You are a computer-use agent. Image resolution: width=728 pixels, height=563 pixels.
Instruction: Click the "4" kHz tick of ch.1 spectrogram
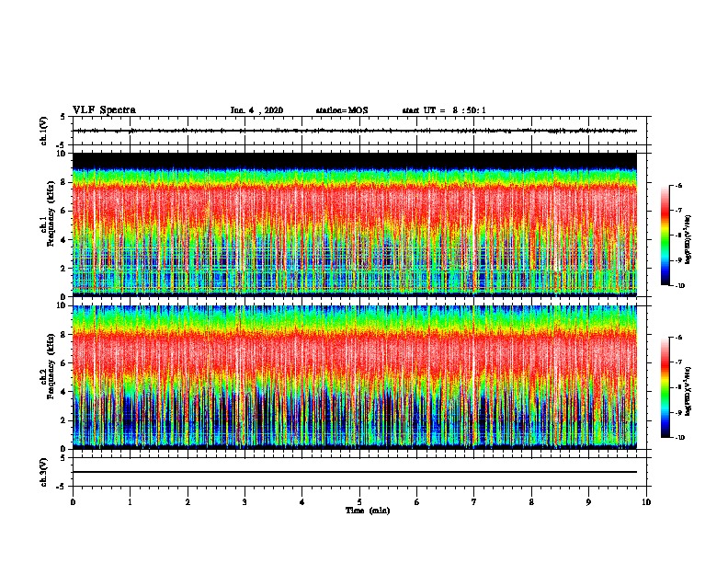63,240
